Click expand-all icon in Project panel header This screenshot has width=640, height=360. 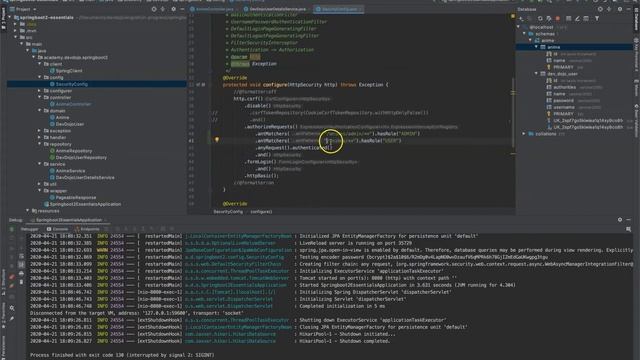163,9
